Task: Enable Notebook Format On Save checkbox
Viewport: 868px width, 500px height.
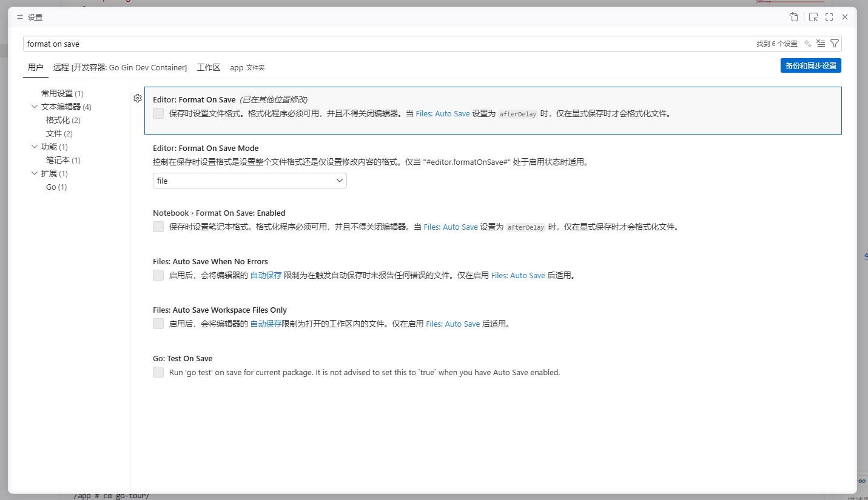Action: [x=158, y=227]
